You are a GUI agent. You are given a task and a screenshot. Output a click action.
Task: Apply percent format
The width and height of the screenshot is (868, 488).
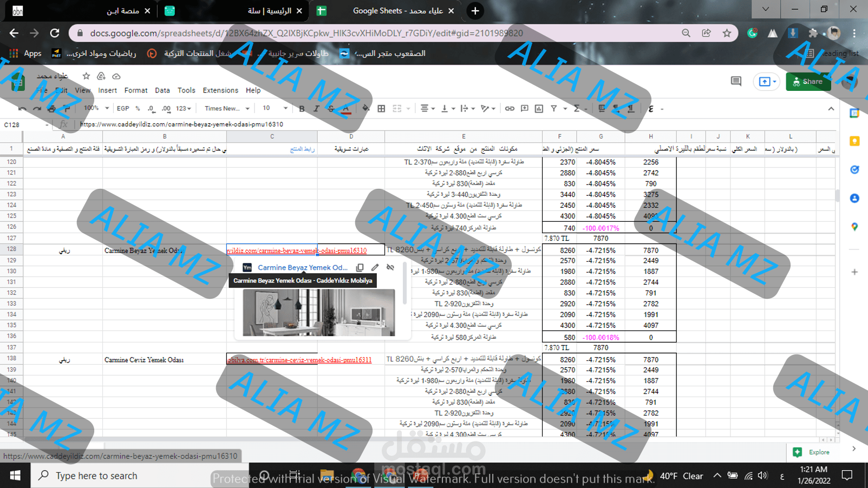pos(138,109)
